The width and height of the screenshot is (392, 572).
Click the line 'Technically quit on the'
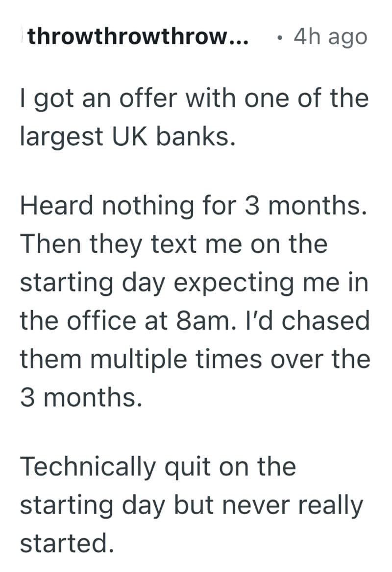[x=158, y=466]
